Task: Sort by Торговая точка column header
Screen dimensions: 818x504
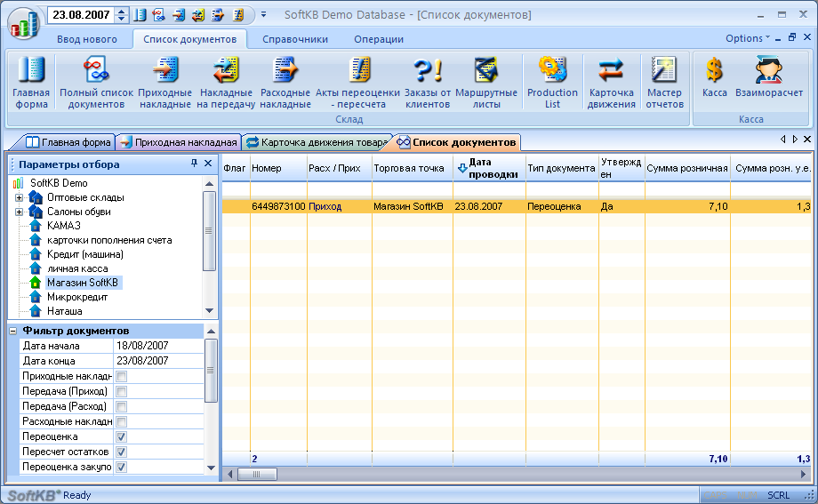Action: [x=413, y=168]
